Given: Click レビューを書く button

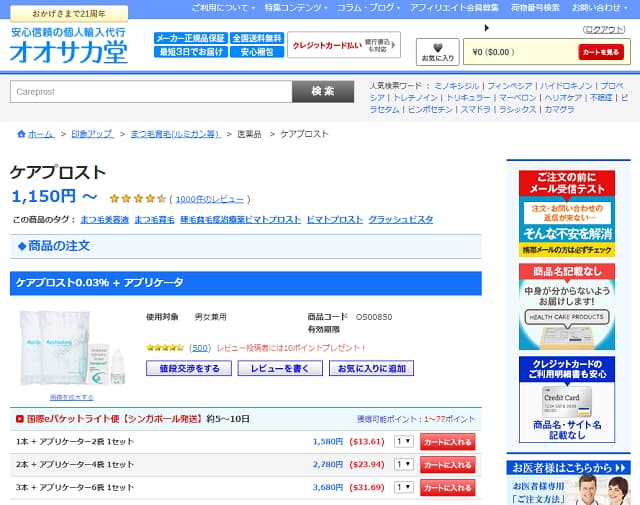Looking at the screenshot, I should click(280, 368).
